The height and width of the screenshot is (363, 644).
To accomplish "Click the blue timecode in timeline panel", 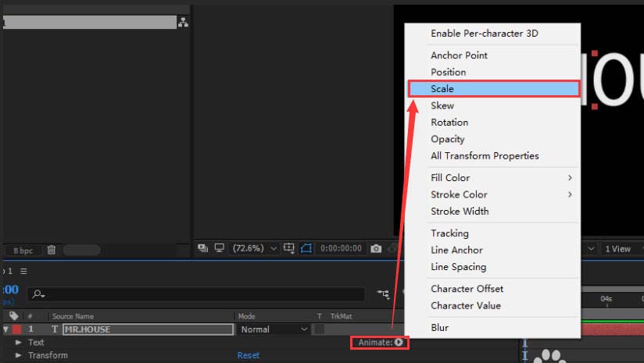I will [11, 290].
